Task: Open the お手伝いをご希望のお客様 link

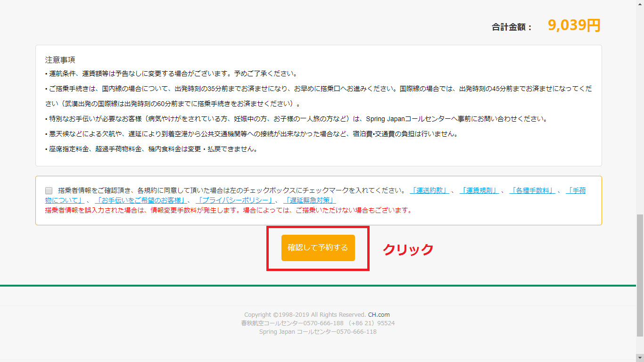Action: (140, 200)
